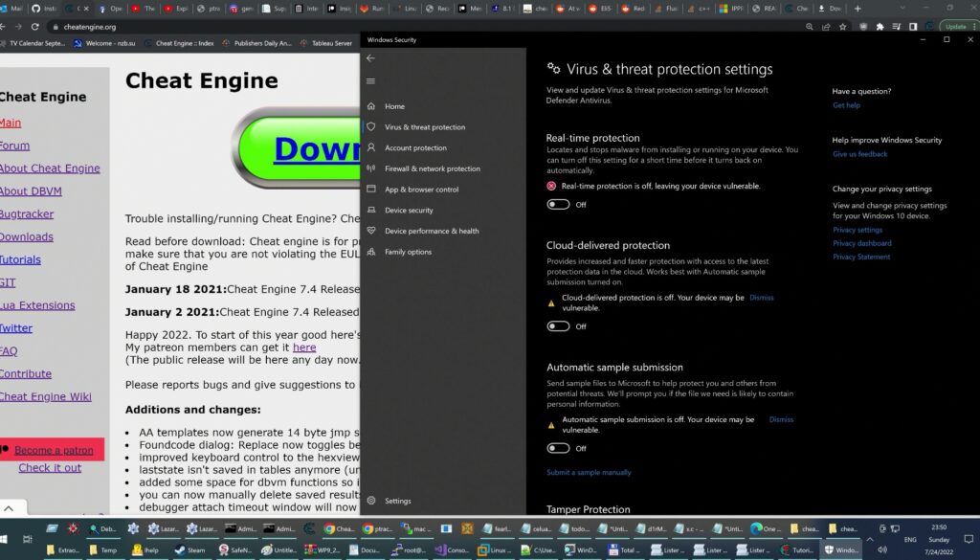Screen dimensions: 980x560
Task: Click the heart icon for Device performance & health
Action: (371, 231)
